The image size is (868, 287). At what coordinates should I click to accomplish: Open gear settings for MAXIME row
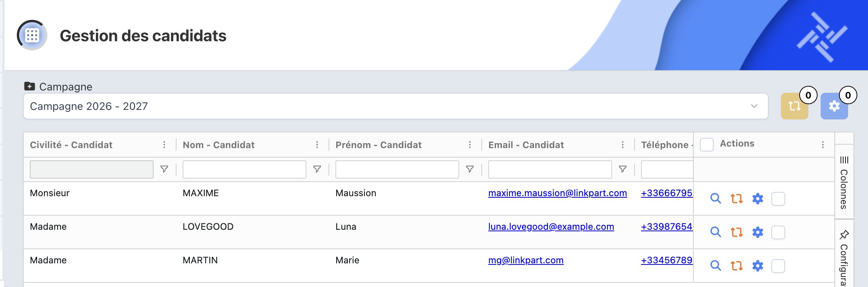click(x=758, y=198)
